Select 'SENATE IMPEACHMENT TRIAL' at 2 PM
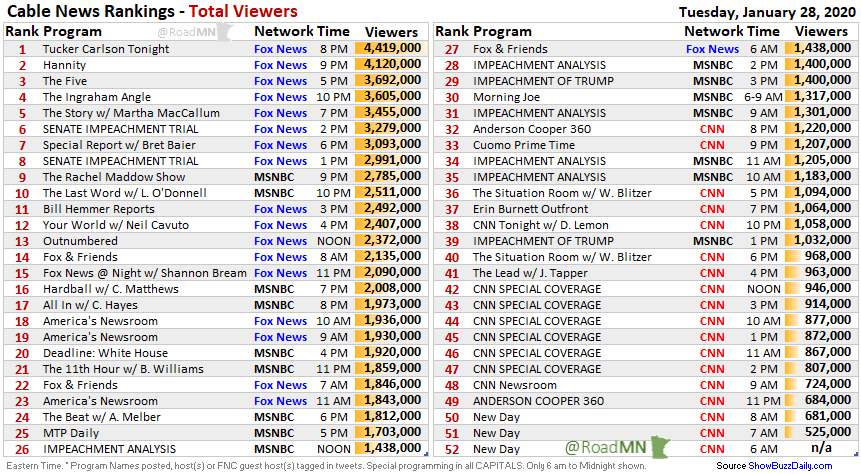 click(x=121, y=129)
